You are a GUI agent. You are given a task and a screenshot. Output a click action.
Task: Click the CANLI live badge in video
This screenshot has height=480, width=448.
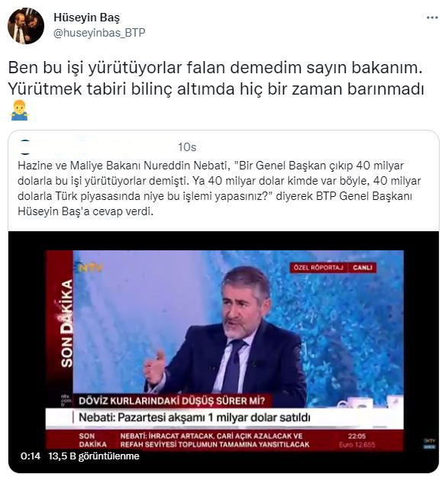click(x=363, y=268)
